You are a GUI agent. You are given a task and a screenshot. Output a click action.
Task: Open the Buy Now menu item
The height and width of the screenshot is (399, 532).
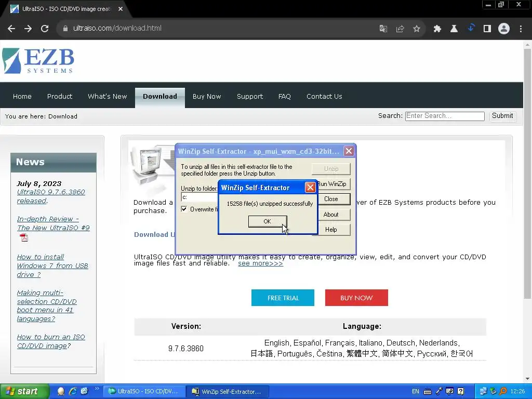[x=207, y=96]
